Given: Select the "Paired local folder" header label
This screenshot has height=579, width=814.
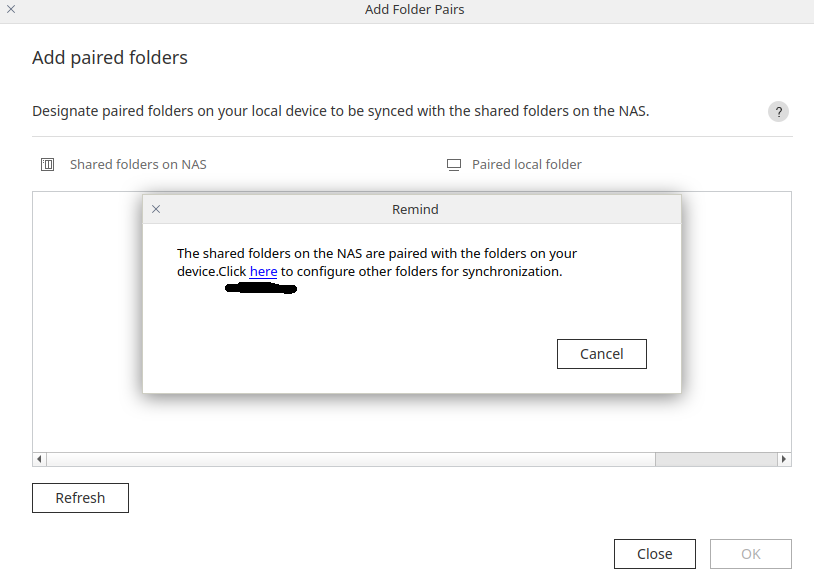Looking at the screenshot, I should [x=527, y=164].
